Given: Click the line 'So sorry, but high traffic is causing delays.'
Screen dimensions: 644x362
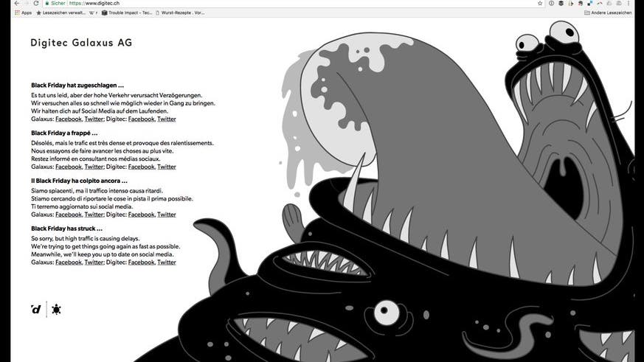Looking at the screenshot, I should 86,238.
